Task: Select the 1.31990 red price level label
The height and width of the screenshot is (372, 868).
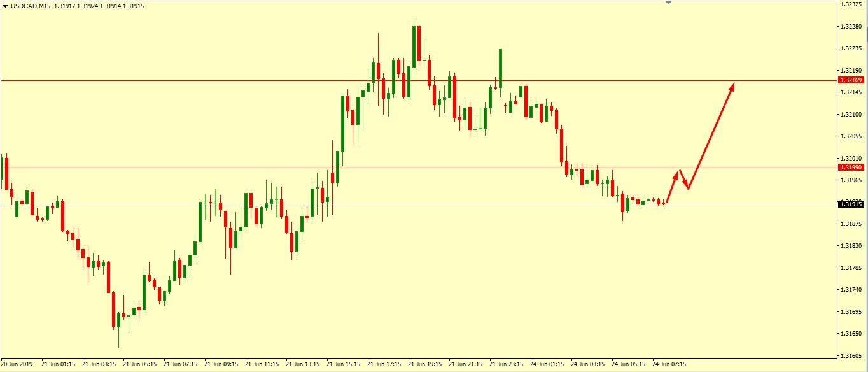Action: (851, 167)
